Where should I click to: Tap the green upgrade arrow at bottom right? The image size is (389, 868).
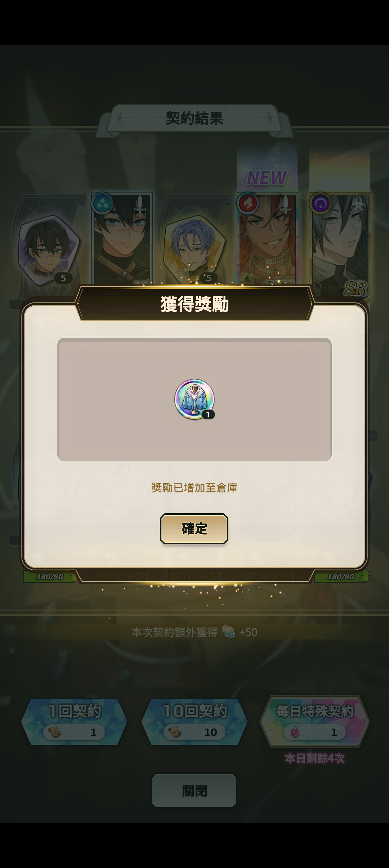tap(365, 575)
